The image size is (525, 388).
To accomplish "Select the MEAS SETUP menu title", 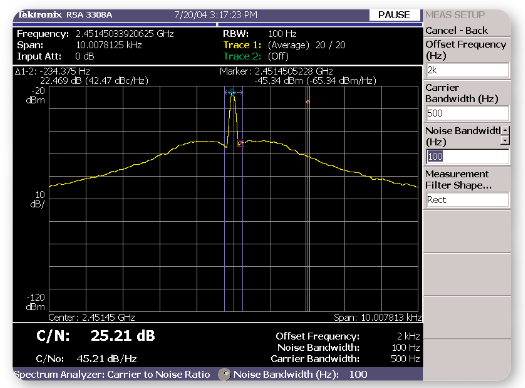I will [455, 15].
